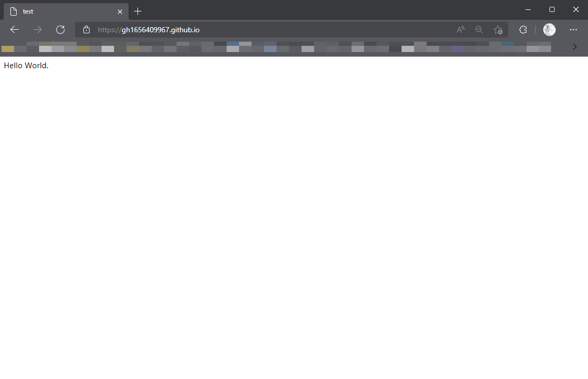Viewport: 588px width, 379px height.
Task: Open Settings and more ellipsis menu
Action: click(x=573, y=30)
